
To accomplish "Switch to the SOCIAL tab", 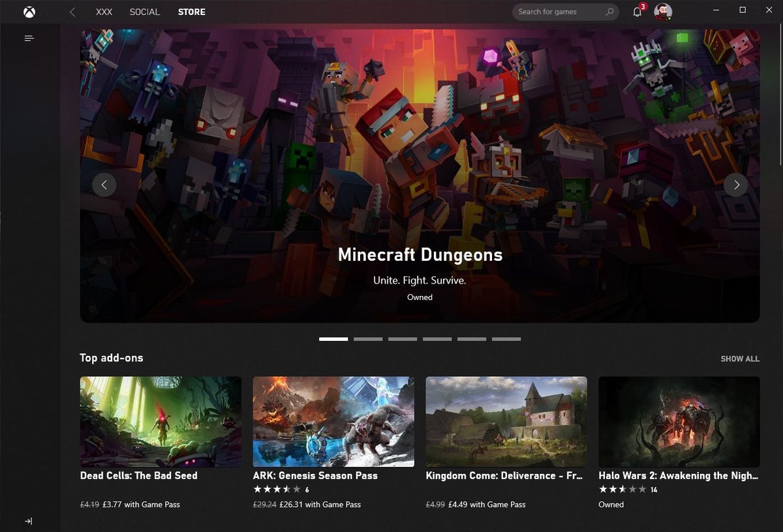I will click(x=144, y=12).
